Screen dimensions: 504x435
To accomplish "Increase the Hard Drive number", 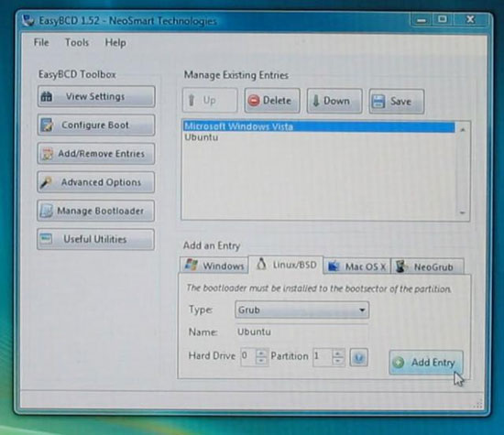I will pos(261,353).
